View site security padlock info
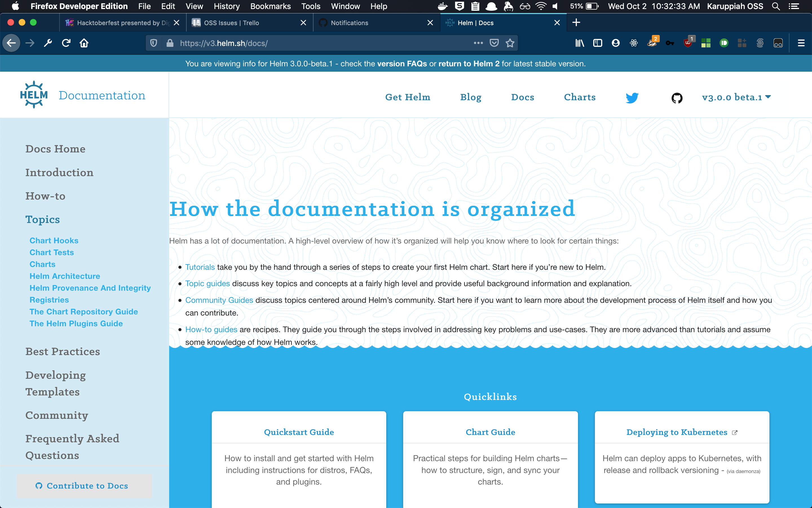Viewport: 812px width, 508px height. [x=170, y=43]
